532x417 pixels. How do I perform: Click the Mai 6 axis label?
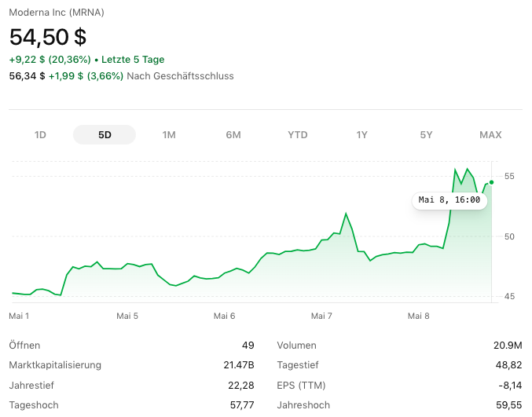pyautogui.click(x=224, y=316)
